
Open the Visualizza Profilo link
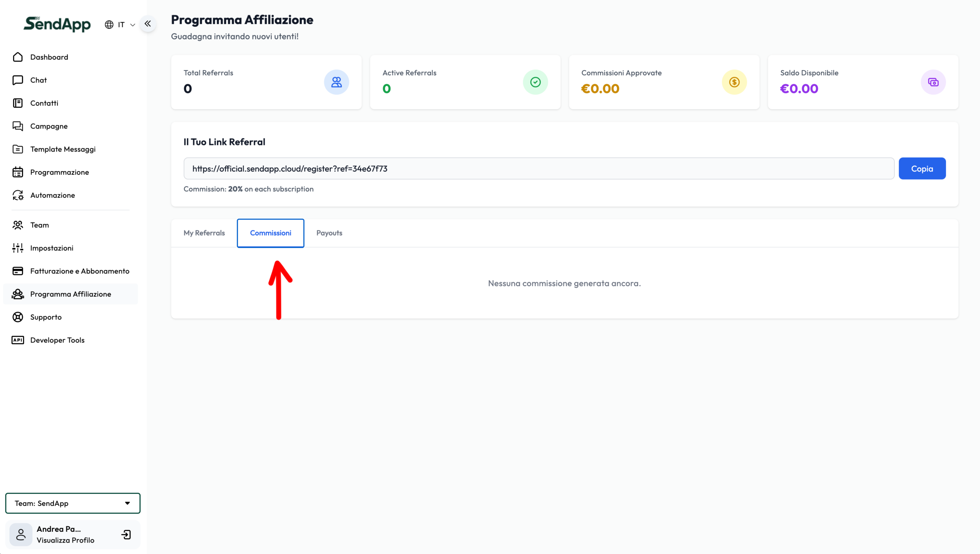pyautogui.click(x=65, y=540)
